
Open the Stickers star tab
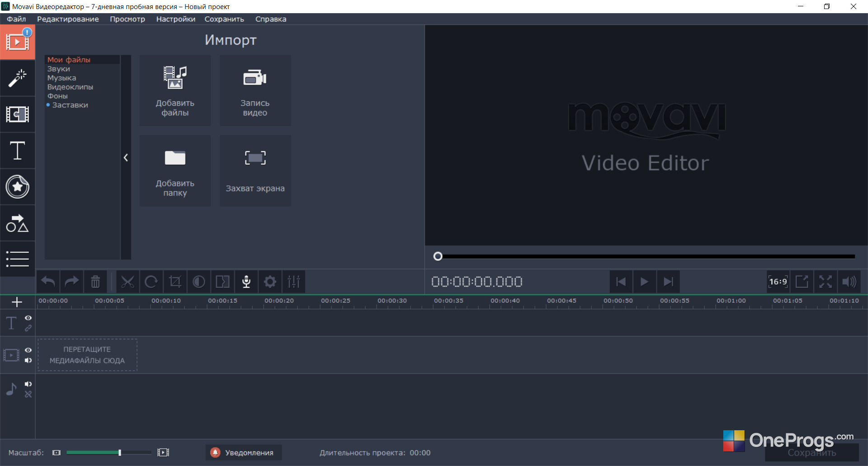click(x=18, y=187)
